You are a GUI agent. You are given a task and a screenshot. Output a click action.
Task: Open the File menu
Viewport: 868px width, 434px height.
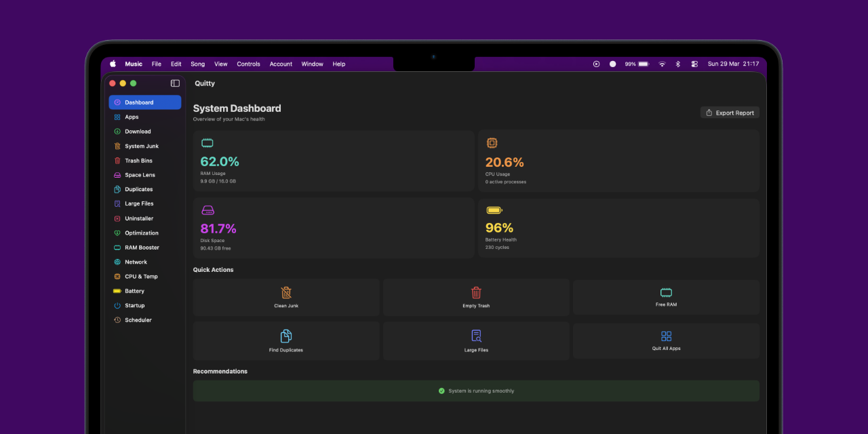(x=157, y=64)
